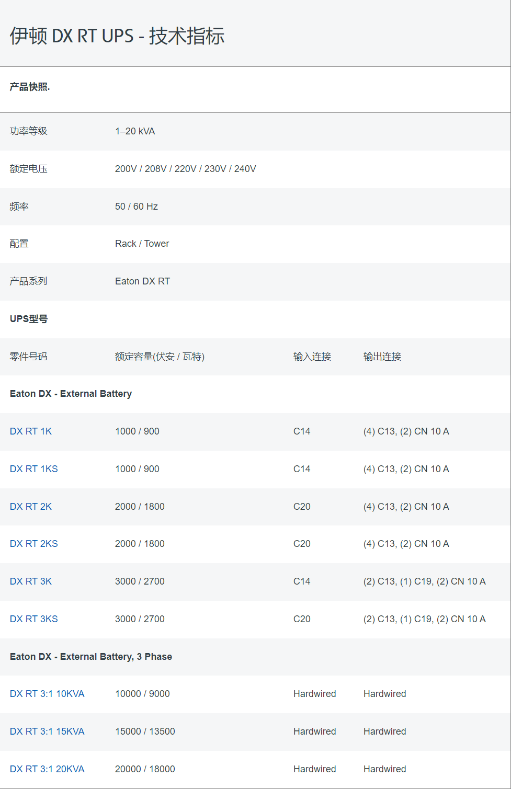Screen dimensions: 511x812
Task: Open the DX RT 3:1 10KVA link
Action: tap(47, 694)
